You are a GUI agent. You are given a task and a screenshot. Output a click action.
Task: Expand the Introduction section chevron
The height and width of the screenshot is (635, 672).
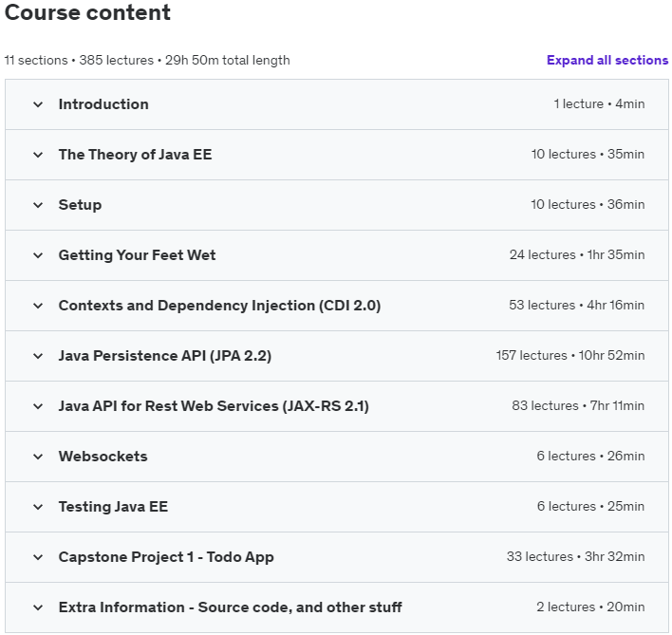(x=38, y=104)
